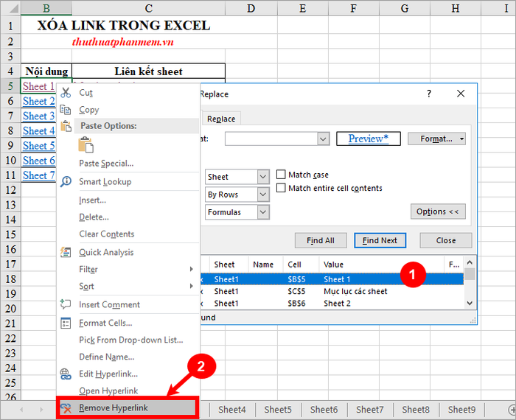Select result row with value Mục lục các sheet
The height and width of the screenshot is (420, 516).
tap(332, 291)
